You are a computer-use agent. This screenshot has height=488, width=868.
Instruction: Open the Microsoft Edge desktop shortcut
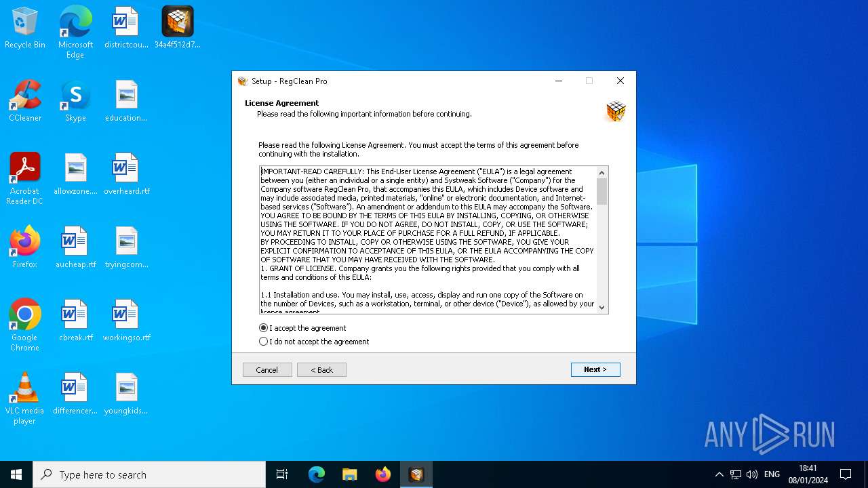pyautogui.click(x=75, y=32)
